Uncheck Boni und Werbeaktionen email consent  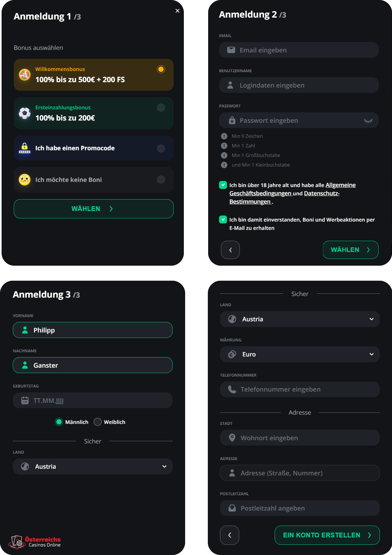(x=223, y=219)
